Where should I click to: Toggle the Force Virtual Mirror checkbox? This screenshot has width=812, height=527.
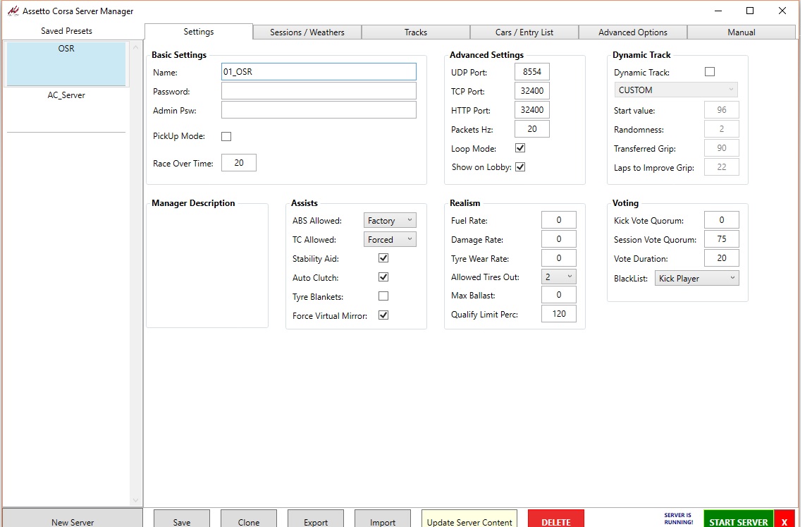point(383,315)
